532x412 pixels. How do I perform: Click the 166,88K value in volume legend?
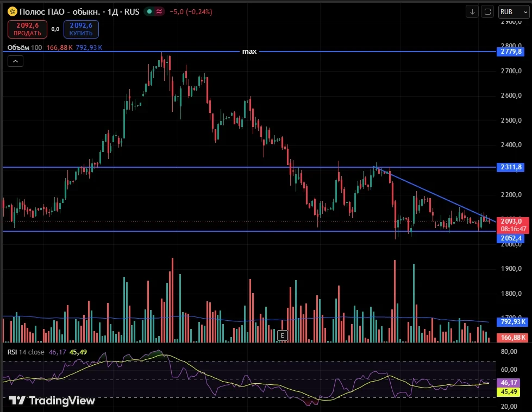59,47
